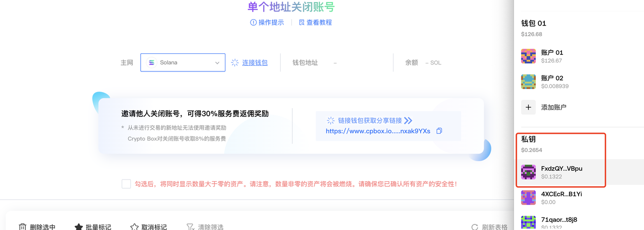Click the plus icon to 添加账户

pos(528,107)
